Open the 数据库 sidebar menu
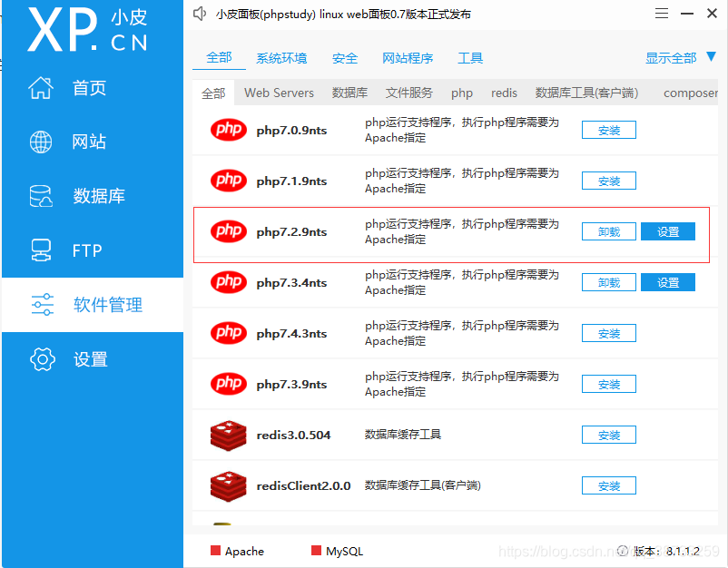The height and width of the screenshot is (568, 728). (x=93, y=196)
